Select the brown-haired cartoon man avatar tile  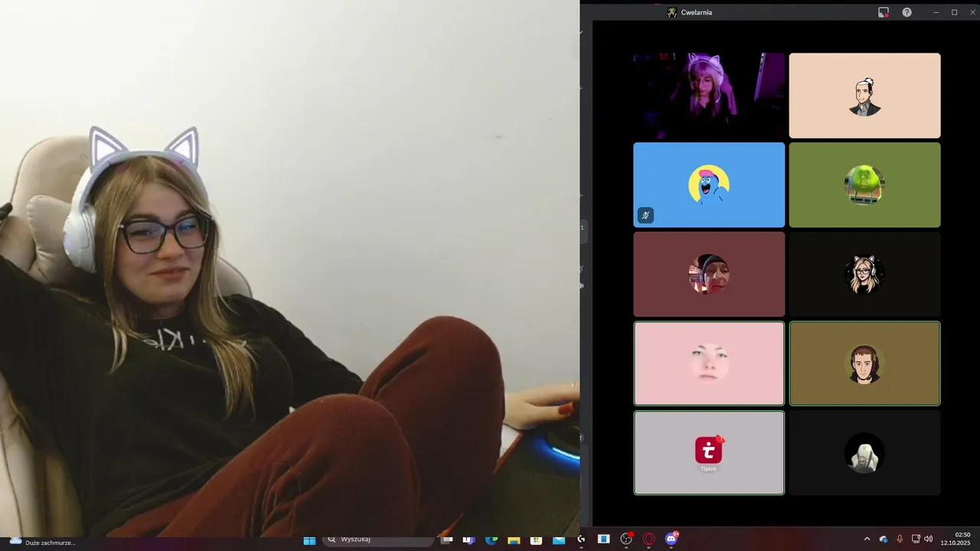coord(864,364)
